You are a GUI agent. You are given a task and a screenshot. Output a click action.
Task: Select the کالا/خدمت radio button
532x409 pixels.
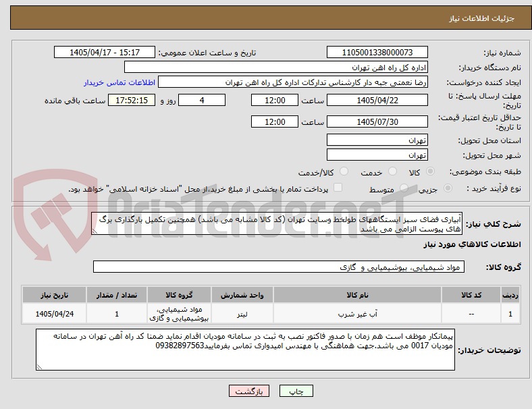tap(344, 171)
